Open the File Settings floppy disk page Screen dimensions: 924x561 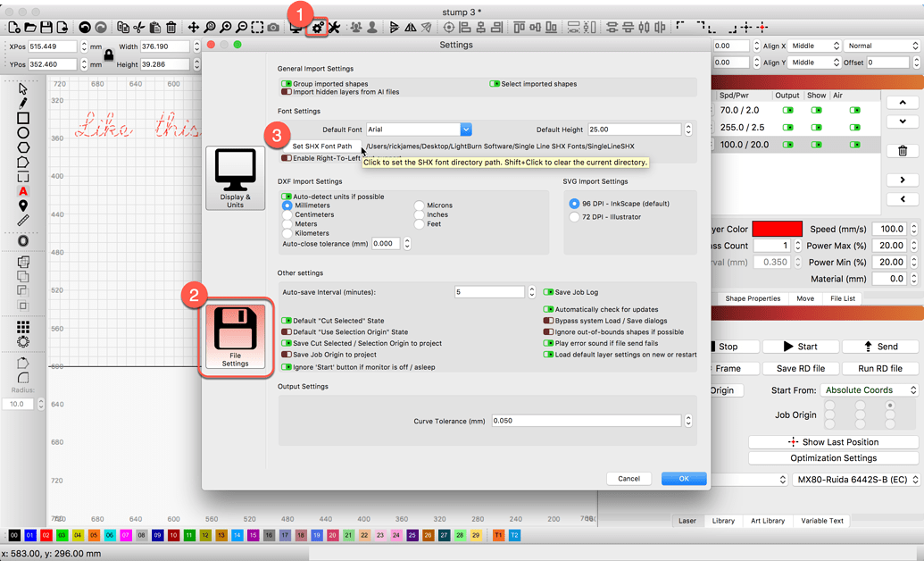[236, 337]
